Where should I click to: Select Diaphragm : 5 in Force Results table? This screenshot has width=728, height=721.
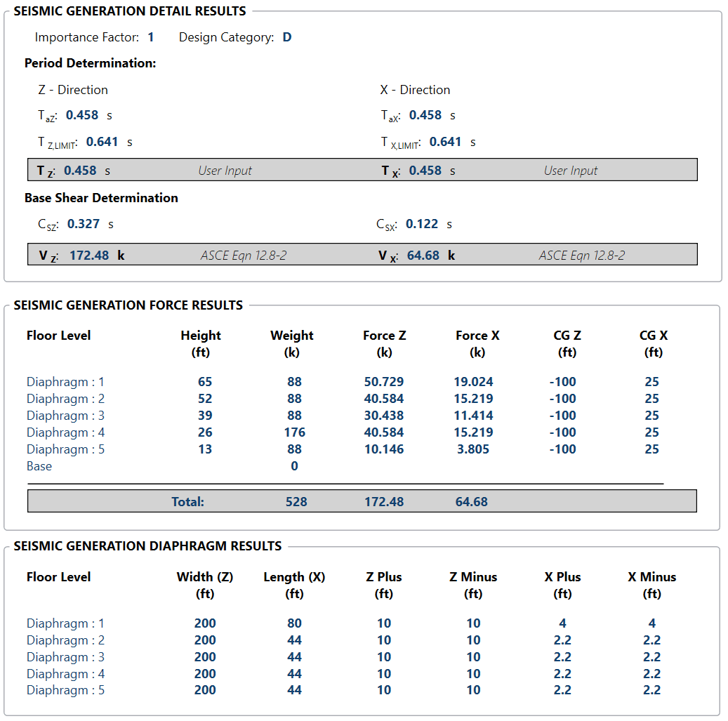65,449
